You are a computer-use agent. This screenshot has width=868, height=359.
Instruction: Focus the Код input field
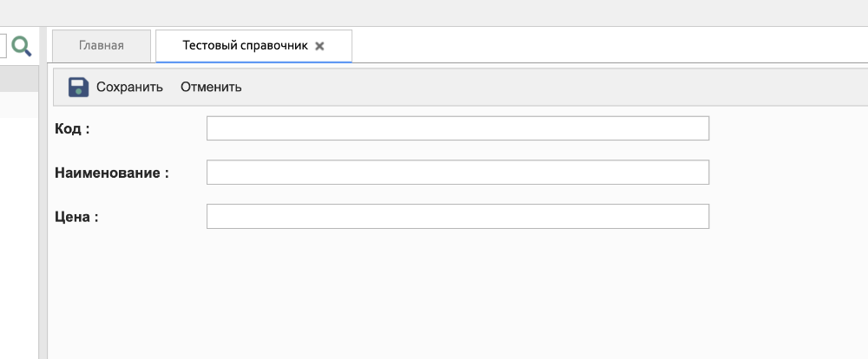pos(457,128)
